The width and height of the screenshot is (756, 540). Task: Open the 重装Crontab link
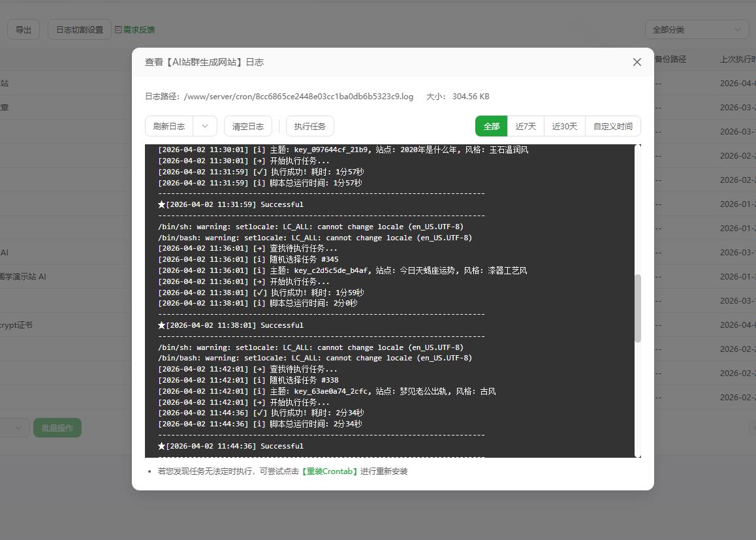click(x=329, y=471)
